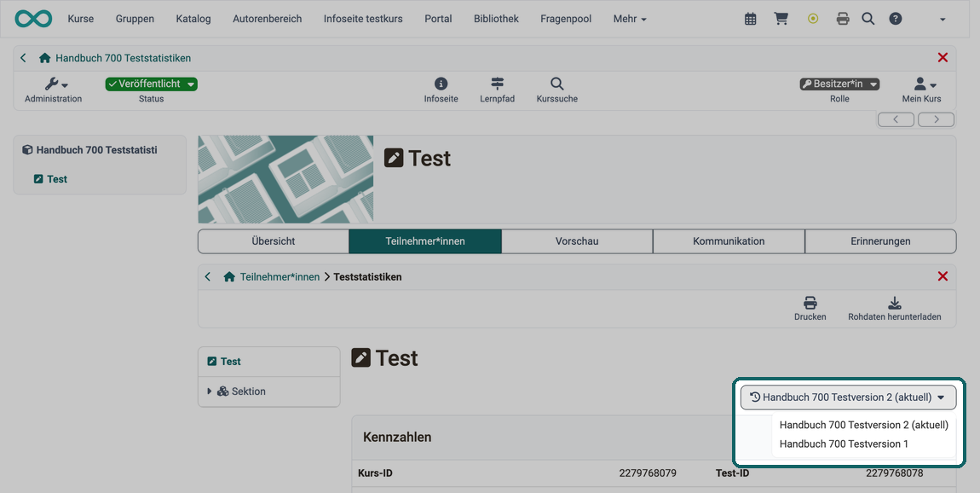980x493 pixels.
Task: Switch to the Kommunikation tab
Action: click(729, 241)
